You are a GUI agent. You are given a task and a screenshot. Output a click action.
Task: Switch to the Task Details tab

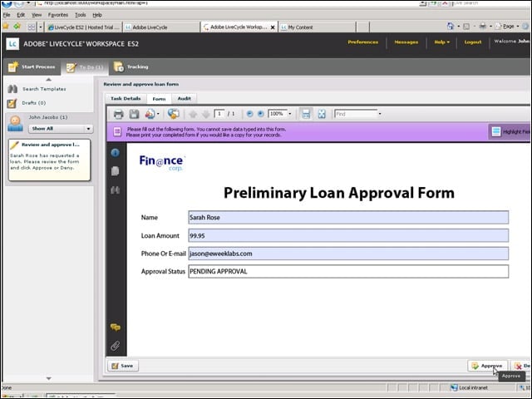tap(126, 98)
